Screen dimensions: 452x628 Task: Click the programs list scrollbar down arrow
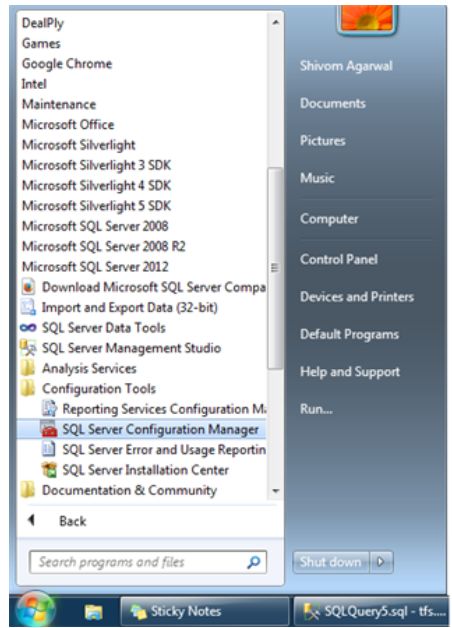275,491
